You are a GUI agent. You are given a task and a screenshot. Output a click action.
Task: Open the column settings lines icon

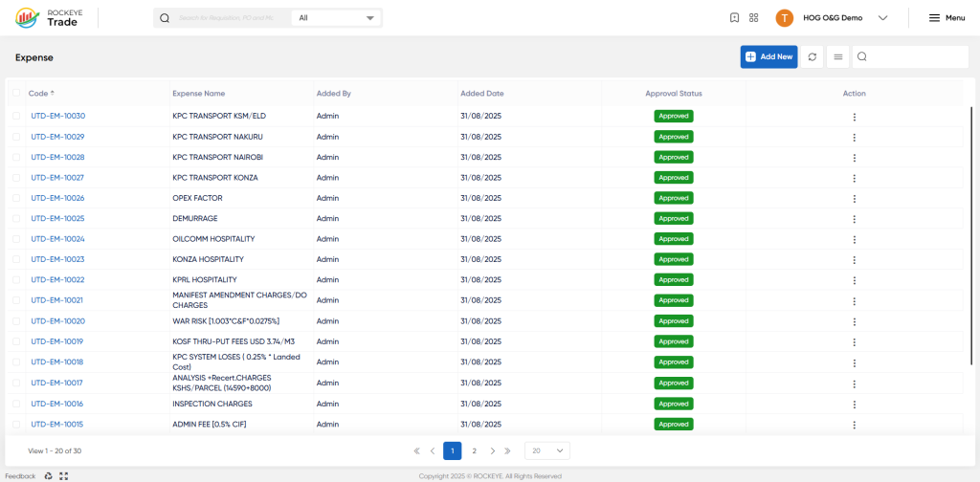pyautogui.click(x=838, y=56)
